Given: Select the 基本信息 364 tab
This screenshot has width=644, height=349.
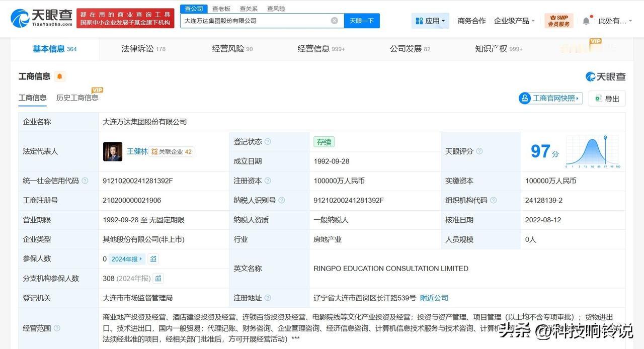Looking at the screenshot, I should 55,49.
